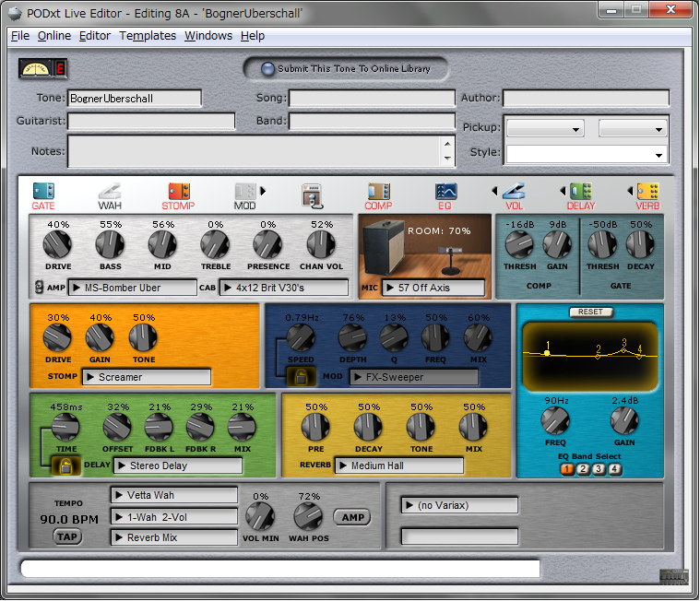Viewport: 700px width, 601px height.
Task: Open the AMP model dropdown MS-Bomber Uber
Action: [x=133, y=288]
